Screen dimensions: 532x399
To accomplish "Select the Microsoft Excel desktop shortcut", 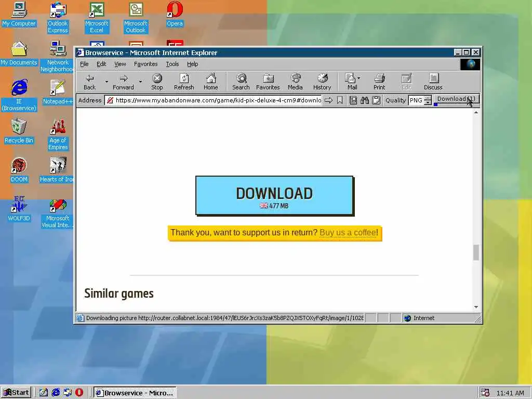I will click(x=97, y=18).
